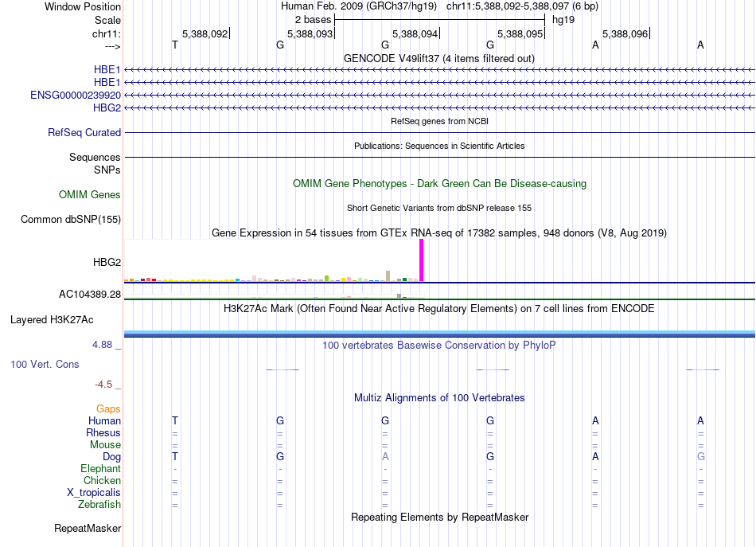
Task: Open the GTEx Gene Expression in 54 tissues title
Action: click(439, 233)
